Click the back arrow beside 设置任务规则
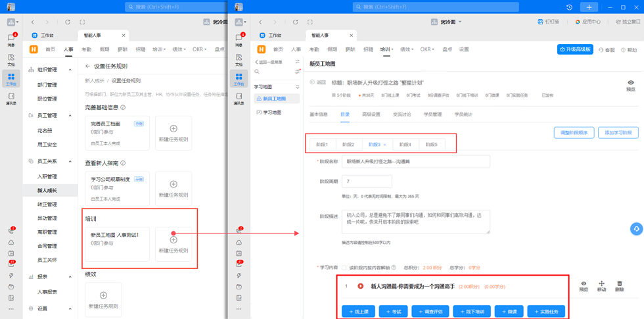 pyautogui.click(x=87, y=66)
